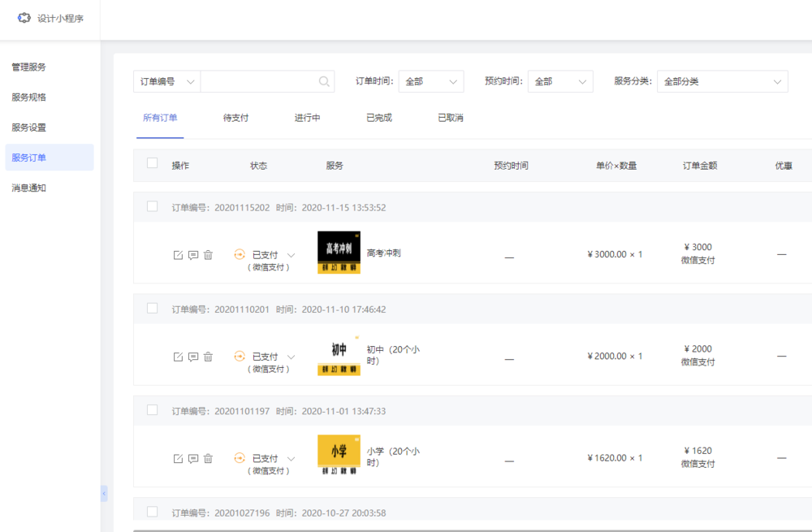Click price ¥3000.00 × 1
The image size is (812, 532).
615,254
